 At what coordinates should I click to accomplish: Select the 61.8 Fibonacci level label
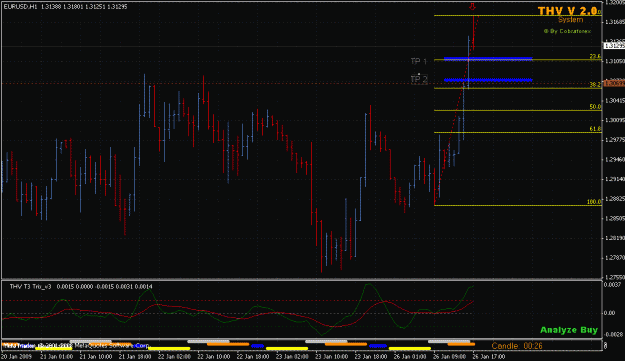(x=595, y=129)
